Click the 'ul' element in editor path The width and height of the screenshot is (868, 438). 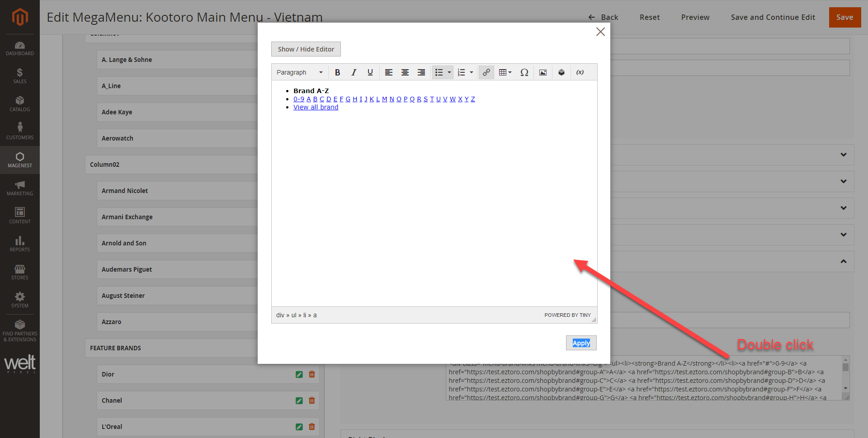pyautogui.click(x=294, y=315)
